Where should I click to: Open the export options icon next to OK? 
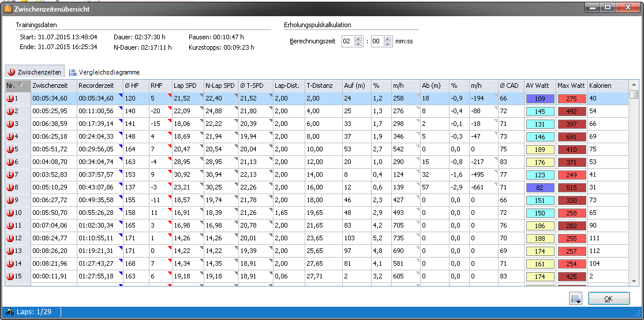[576, 299]
